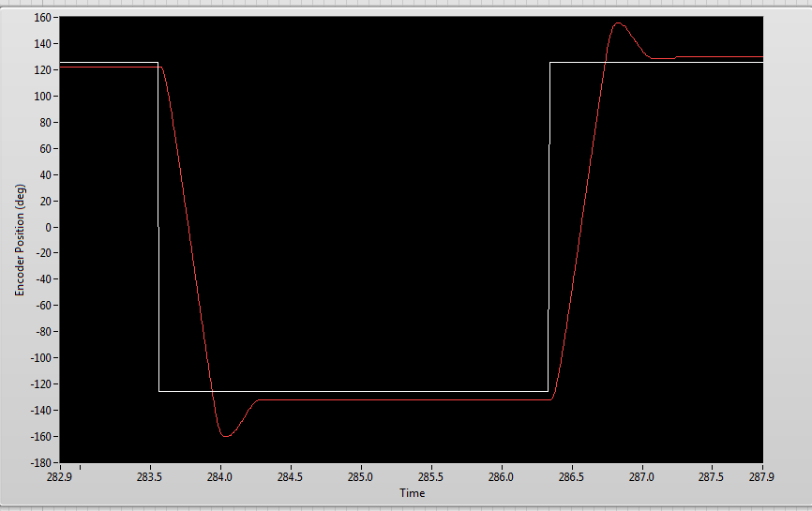
Task: Click the white setpoint's falling step edge
Action: [x=158, y=227]
